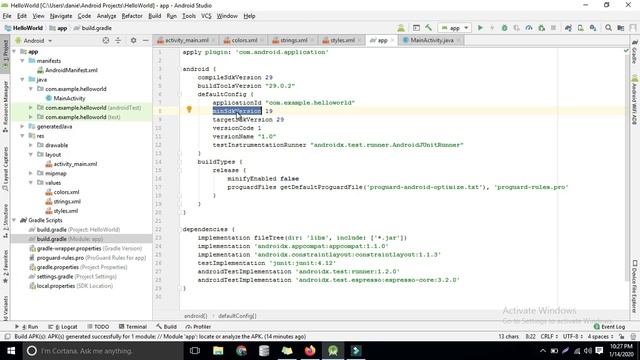Open Layout Captures side tab
Image resolution: width=640 pixels, height=360 pixels.
coord(5,169)
